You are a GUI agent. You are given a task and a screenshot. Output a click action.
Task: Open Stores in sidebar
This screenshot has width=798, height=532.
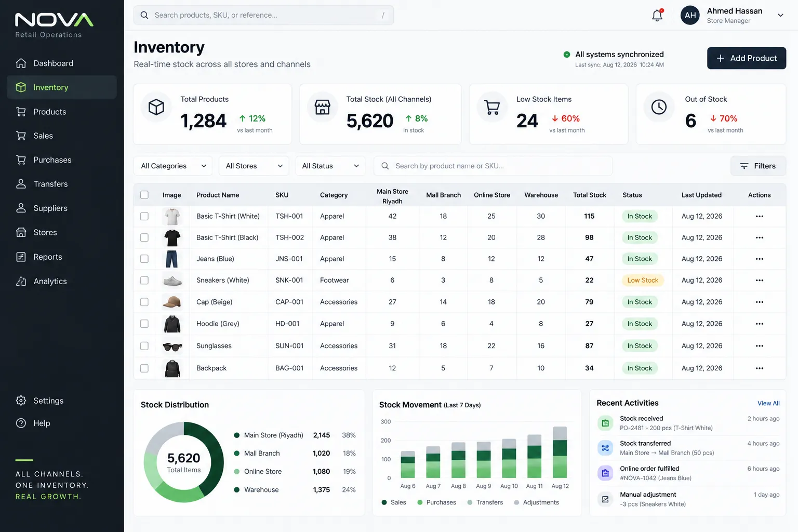pos(62,232)
